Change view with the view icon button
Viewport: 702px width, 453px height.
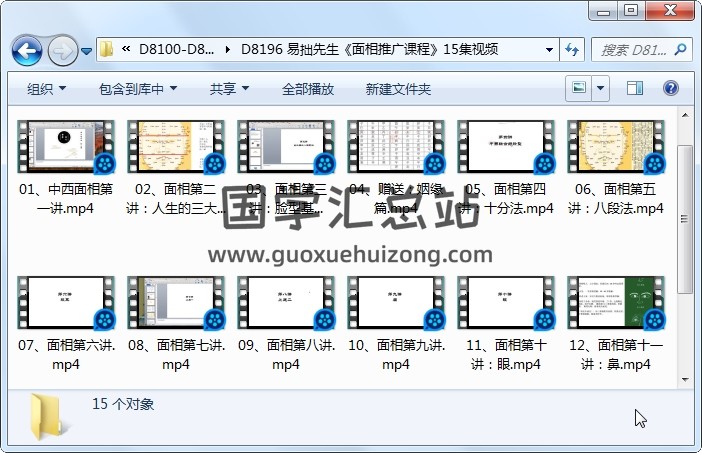pos(579,88)
